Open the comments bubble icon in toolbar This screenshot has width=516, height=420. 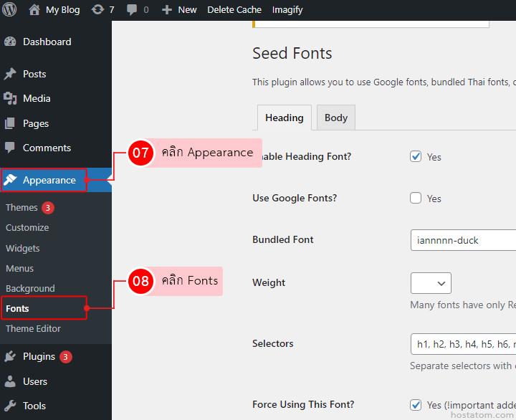point(132,10)
